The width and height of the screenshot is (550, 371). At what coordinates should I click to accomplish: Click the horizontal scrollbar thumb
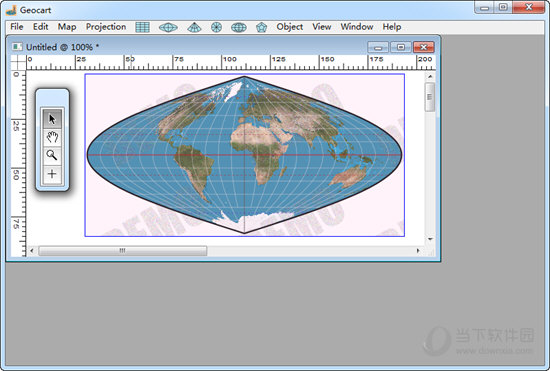pyautogui.click(x=122, y=251)
